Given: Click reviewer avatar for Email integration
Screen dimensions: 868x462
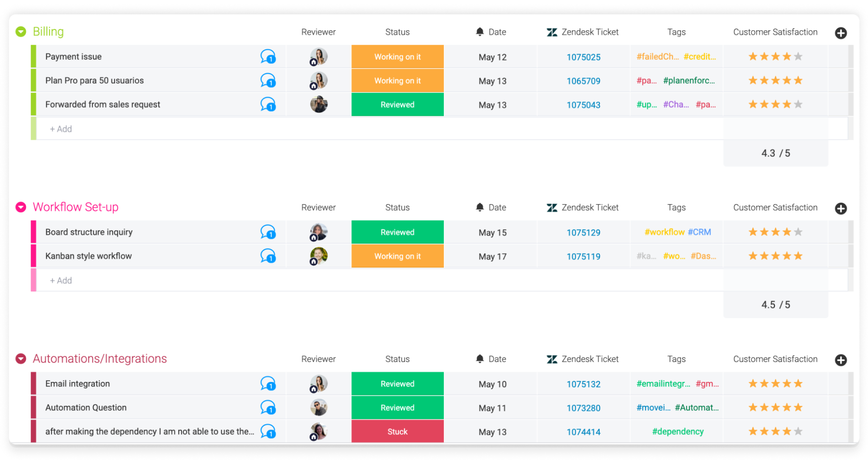Looking at the screenshot, I should [x=319, y=384].
